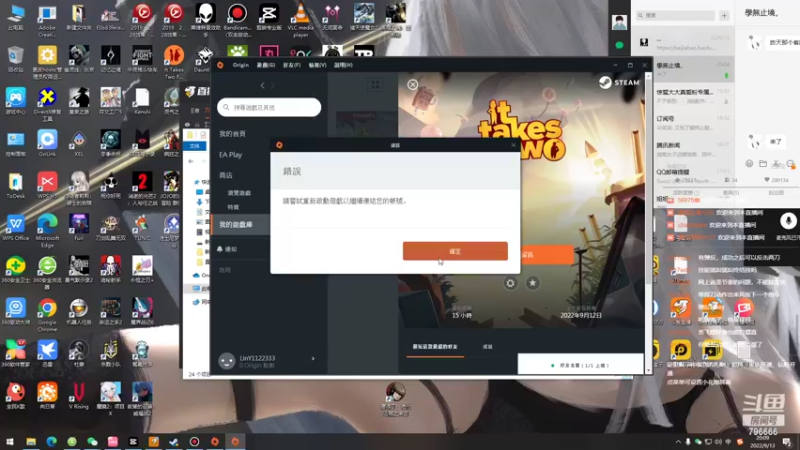
Task: Click plus button beside chat search
Action: [724, 15]
